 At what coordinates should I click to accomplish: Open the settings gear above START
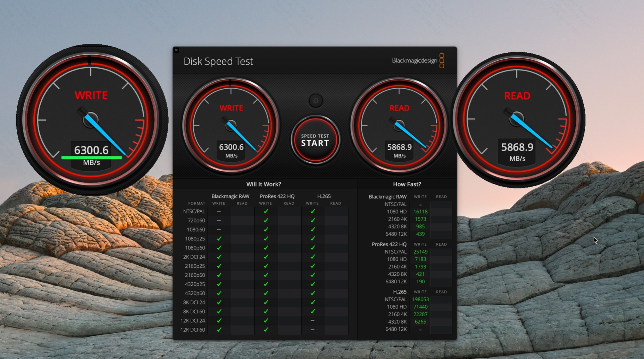316,101
